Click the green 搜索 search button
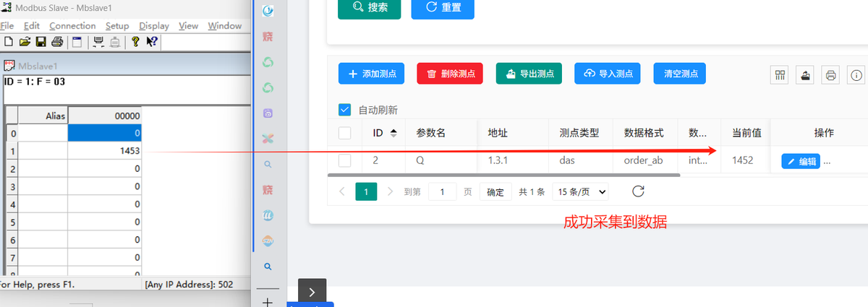The height and width of the screenshot is (307, 868). click(x=370, y=7)
